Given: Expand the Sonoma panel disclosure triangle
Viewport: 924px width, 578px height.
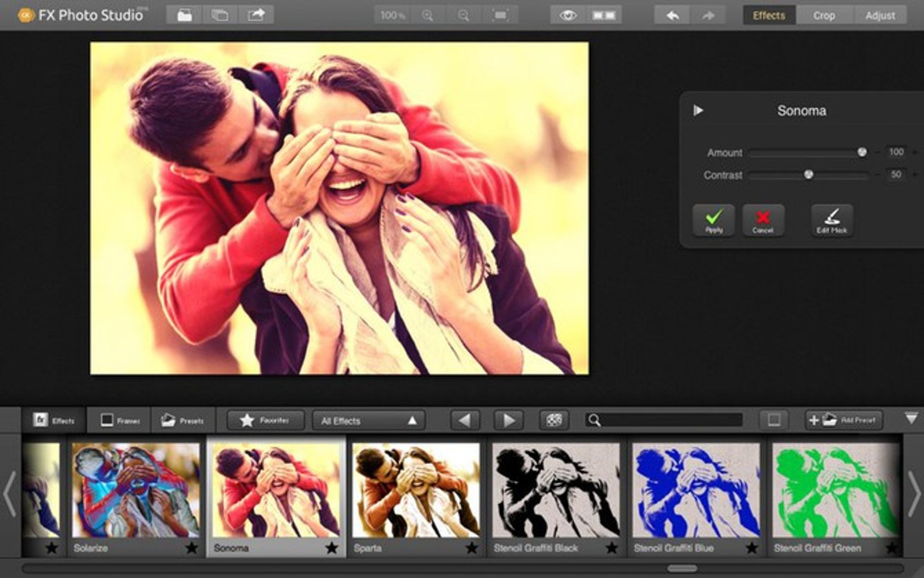Looking at the screenshot, I should (x=698, y=110).
